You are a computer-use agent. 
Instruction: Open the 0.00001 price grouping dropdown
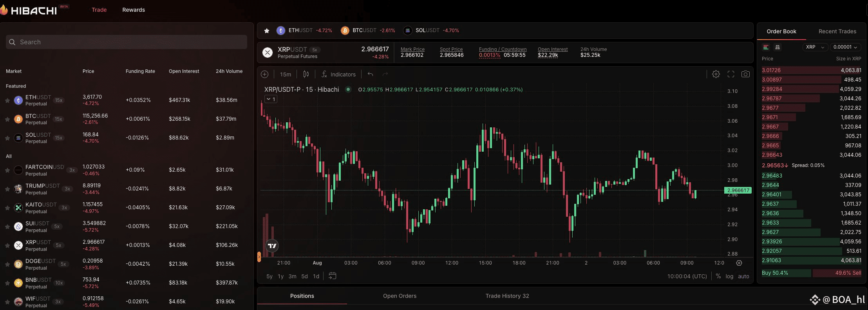tap(845, 47)
